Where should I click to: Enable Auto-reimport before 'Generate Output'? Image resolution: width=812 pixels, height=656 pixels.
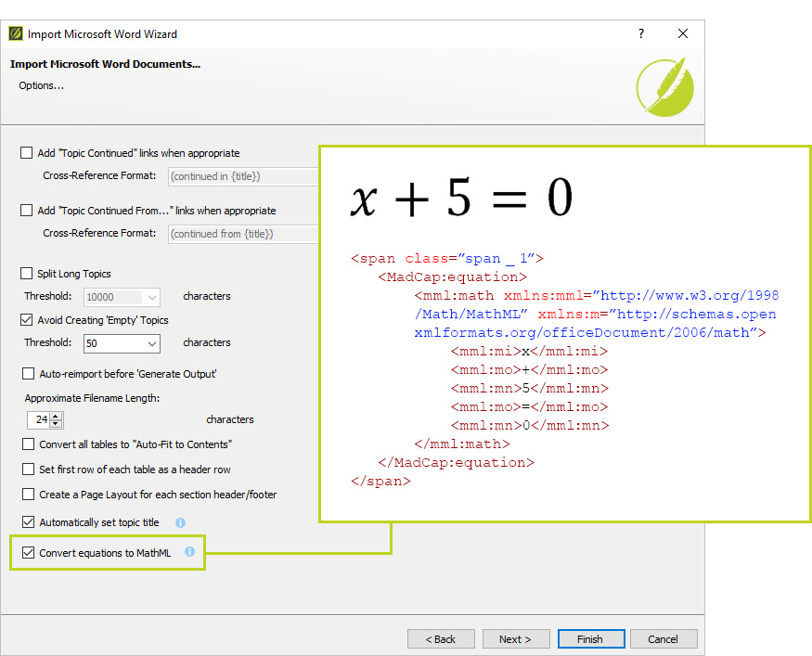pos(29,374)
